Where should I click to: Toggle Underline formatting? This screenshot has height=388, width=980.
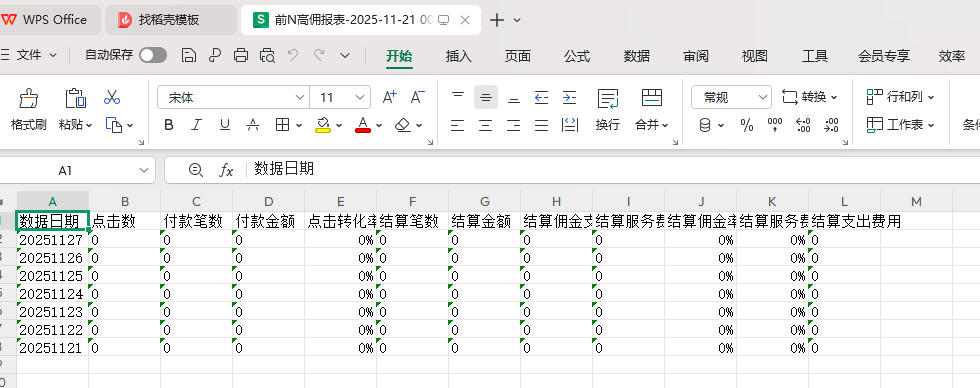click(x=224, y=125)
